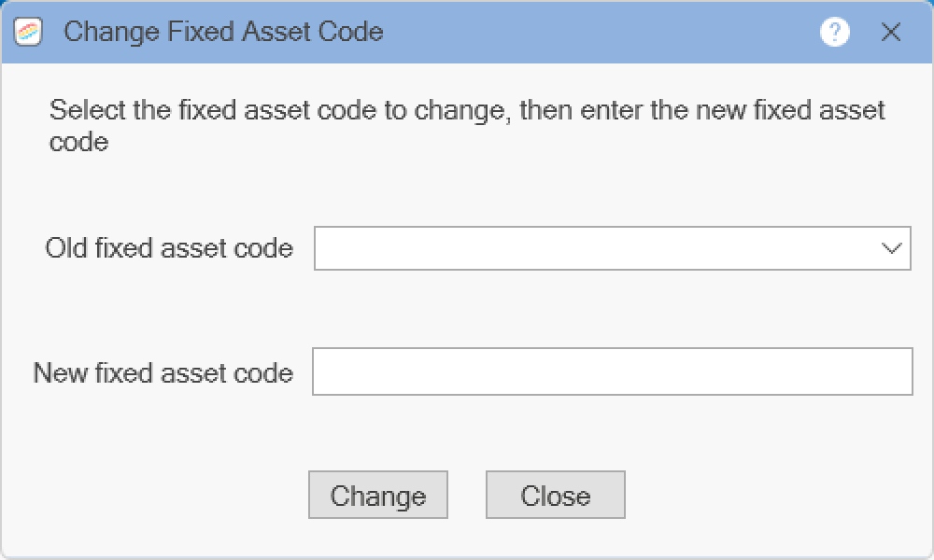Select the chevron beside the old code field
Screen dimensions: 934x560
891,248
